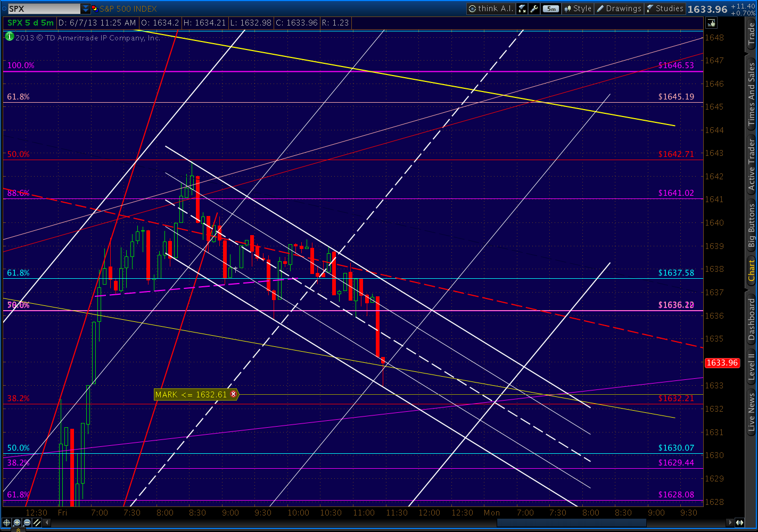Click the pointing-hand icon at chart's top-right corner
758x532 pixels.
[711, 23]
